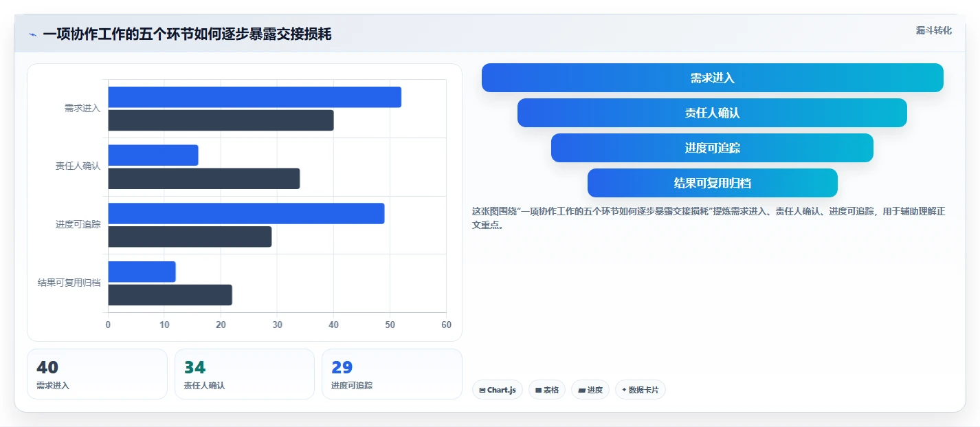Open the stat card showing 29
The height and width of the screenshot is (427, 980).
[392, 374]
